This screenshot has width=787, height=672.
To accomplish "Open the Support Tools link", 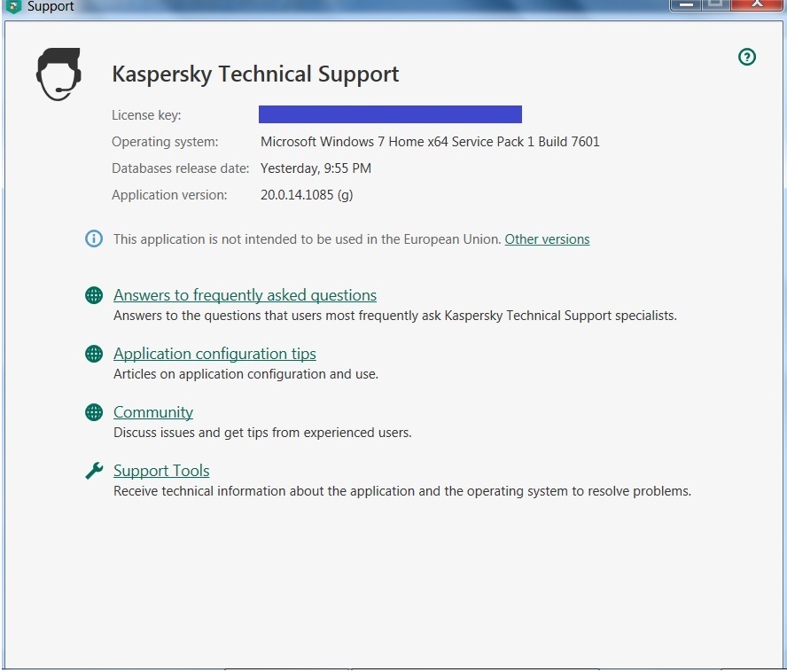I will coord(161,471).
